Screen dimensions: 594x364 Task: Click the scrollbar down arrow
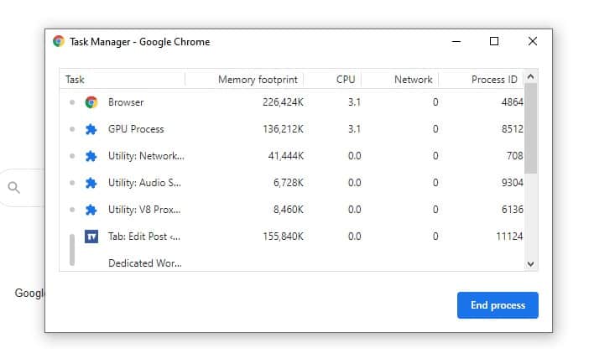pyautogui.click(x=531, y=264)
